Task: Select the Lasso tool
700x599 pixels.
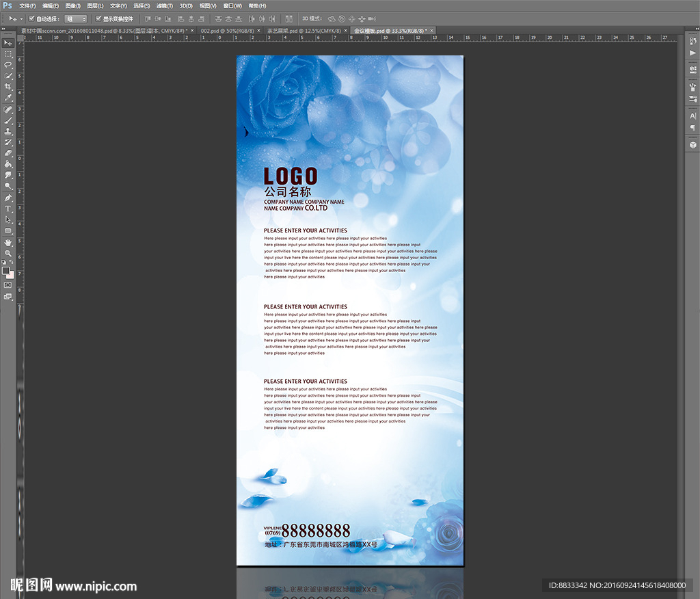Action: pos(8,65)
